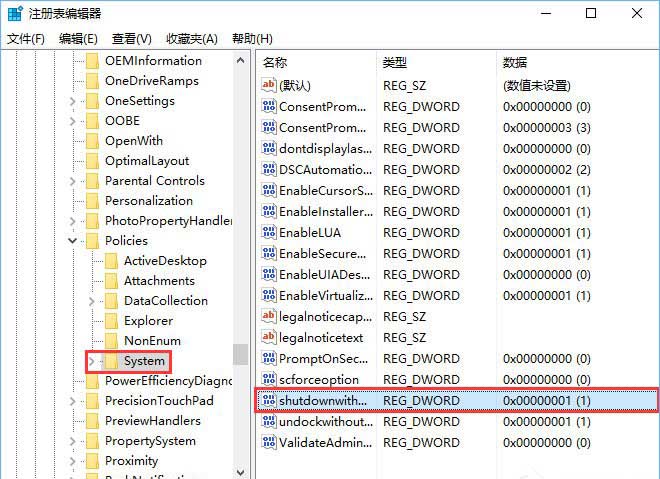Click the tree pane scroll-up arrow
Screen dimensions: 660x479
point(241,60)
